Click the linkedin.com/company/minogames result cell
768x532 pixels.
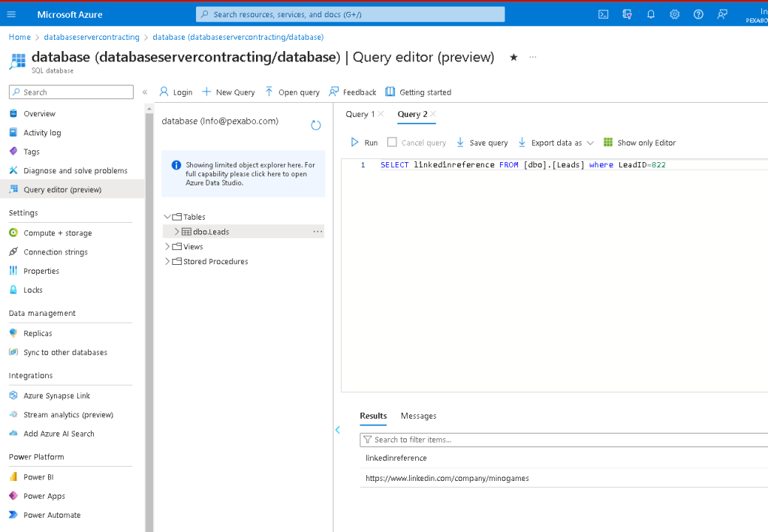coord(447,478)
